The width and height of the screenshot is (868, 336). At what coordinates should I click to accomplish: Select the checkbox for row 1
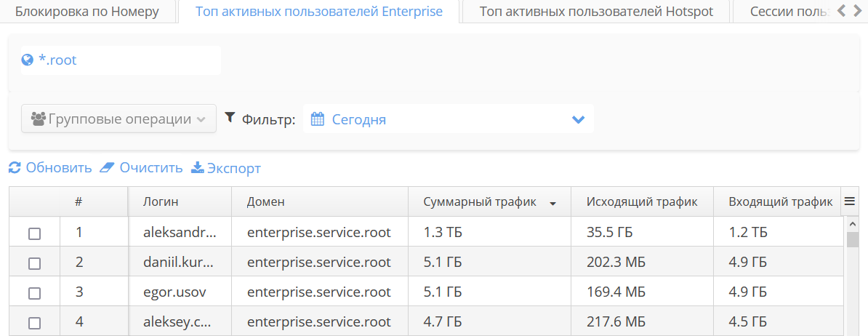[34, 233]
